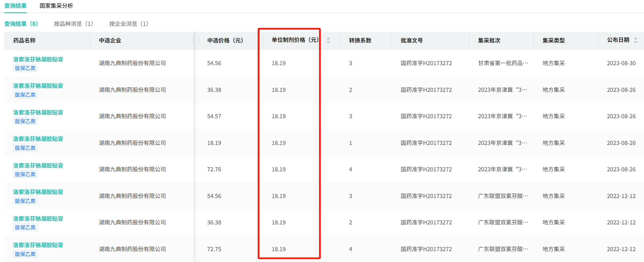The height and width of the screenshot is (262, 644).
Task: Click 医保乙类 tag in first row
Action: [x=25, y=68]
